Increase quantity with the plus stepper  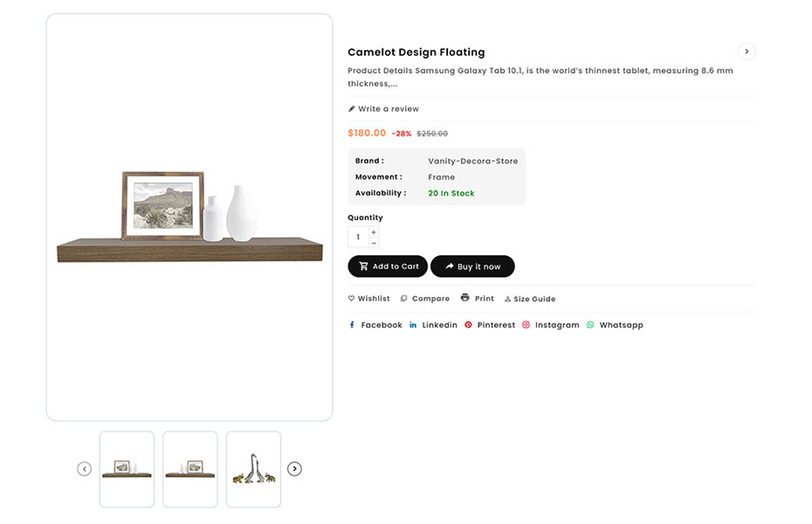point(374,232)
